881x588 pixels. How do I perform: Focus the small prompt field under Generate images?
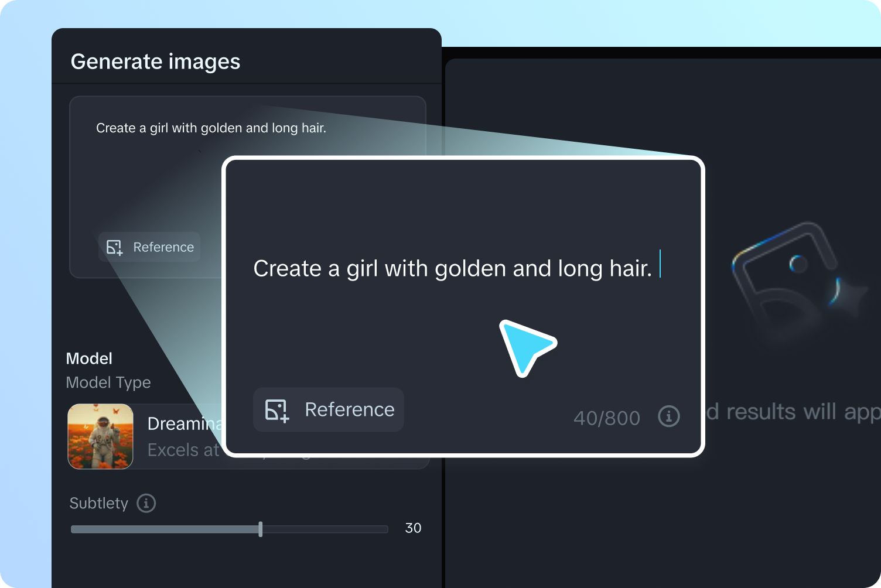(247, 187)
